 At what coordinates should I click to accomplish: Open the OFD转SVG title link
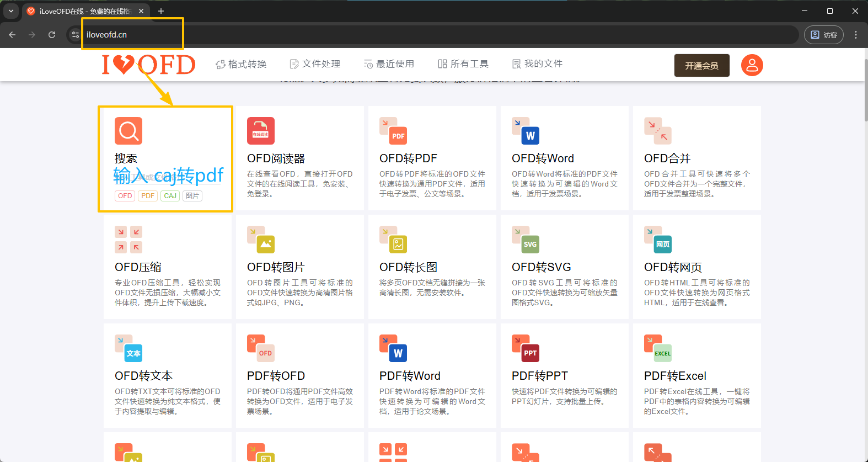pos(541,267)
